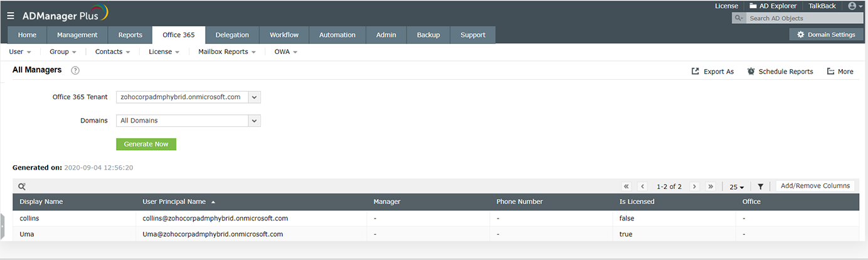Select the Uma display name cell
868x260 pixels.
[x=75, y=234]
